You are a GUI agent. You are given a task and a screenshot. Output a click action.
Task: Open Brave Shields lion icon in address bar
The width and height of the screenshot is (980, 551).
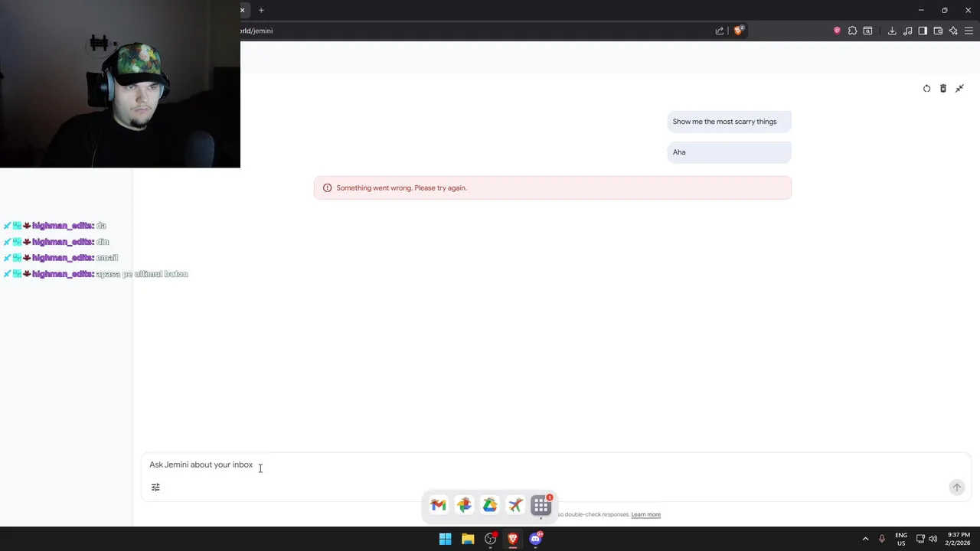(x=738, y=31)
